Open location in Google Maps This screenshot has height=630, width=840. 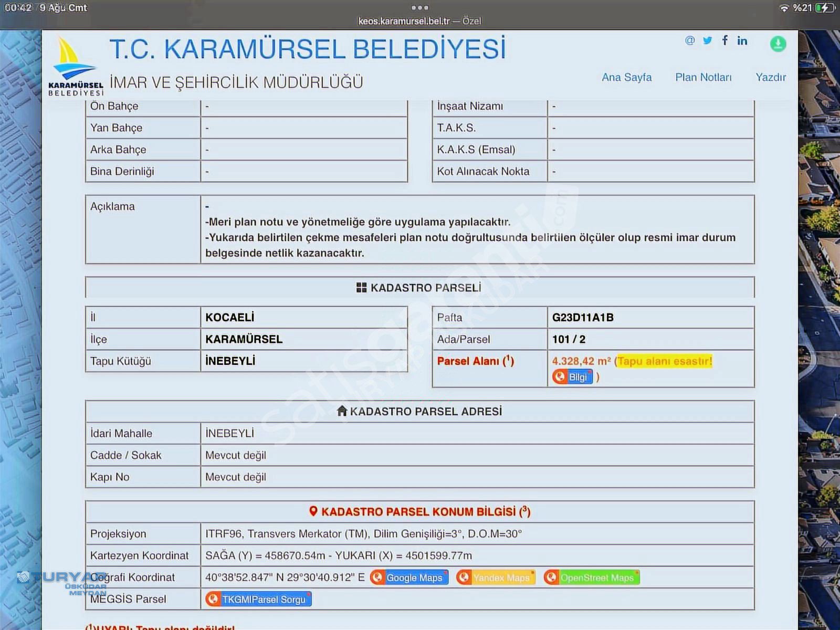coord(409,577)
